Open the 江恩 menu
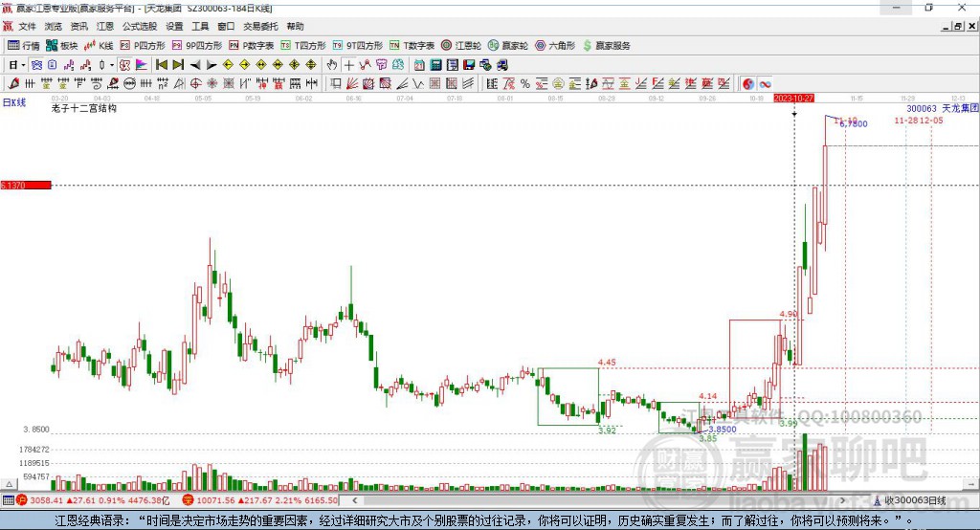Image resolution: width=980 pixels, height=530 pixels. pos(105,26)
